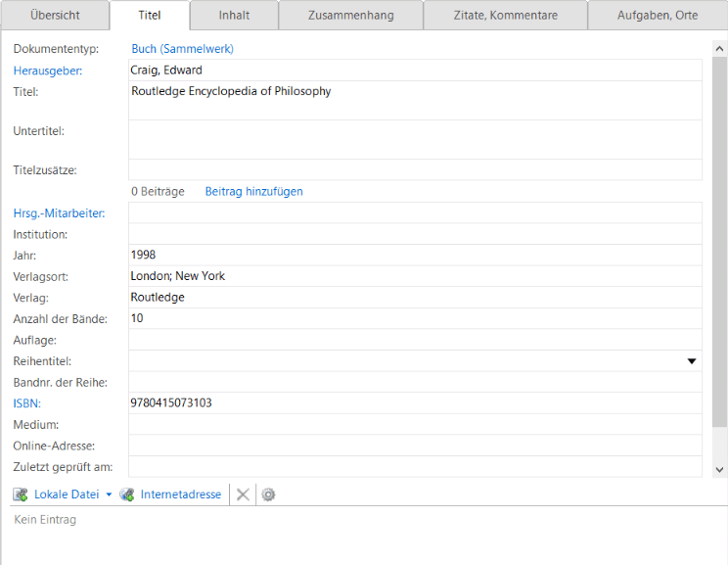
Task: Click the empty Hrsg.-Mitarbeiter field
Action: tap(415, 212)
